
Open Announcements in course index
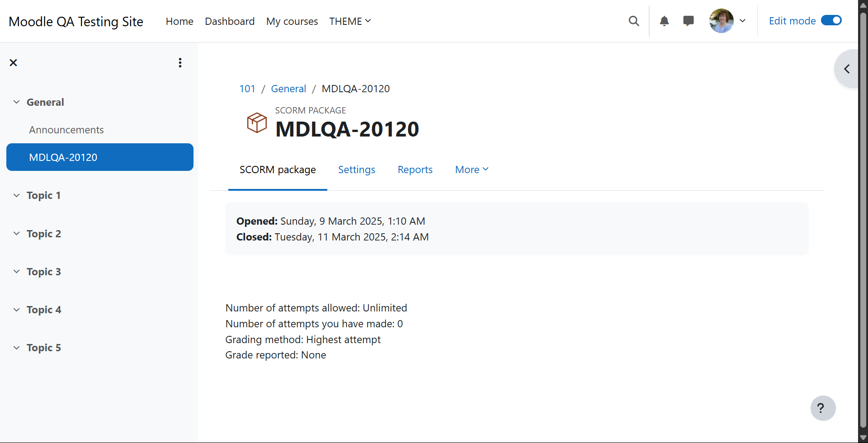coord(66,130)
